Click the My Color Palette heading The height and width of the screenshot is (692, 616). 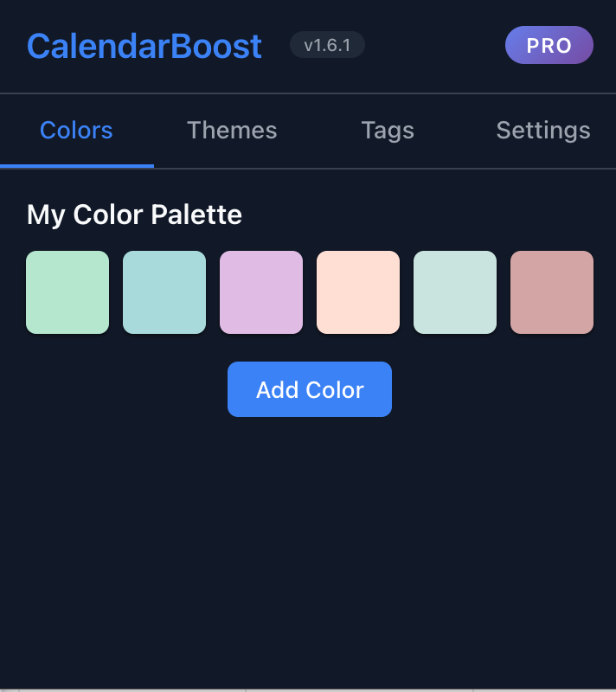click(x=134, y=215)
